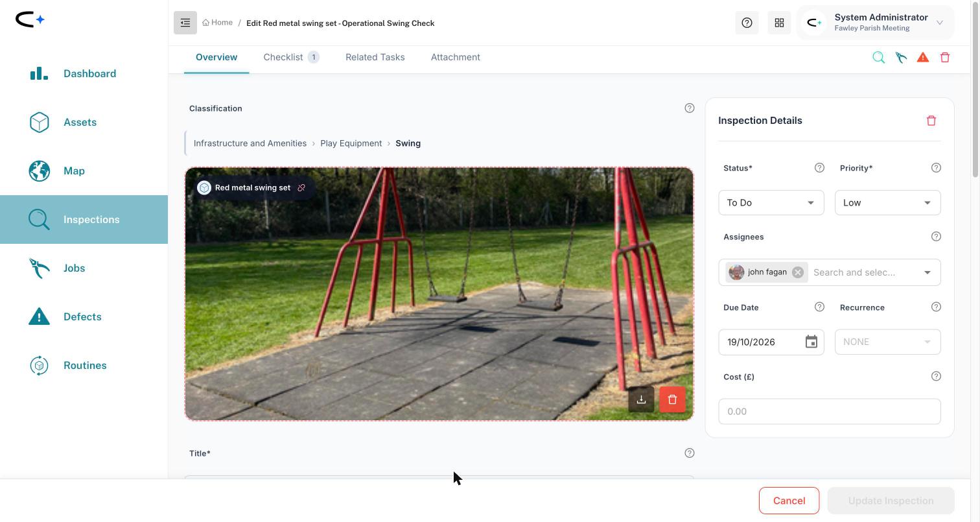Open Map in sidebar
The height and width of the screenshot is (522, 980).
coord(84,171)
